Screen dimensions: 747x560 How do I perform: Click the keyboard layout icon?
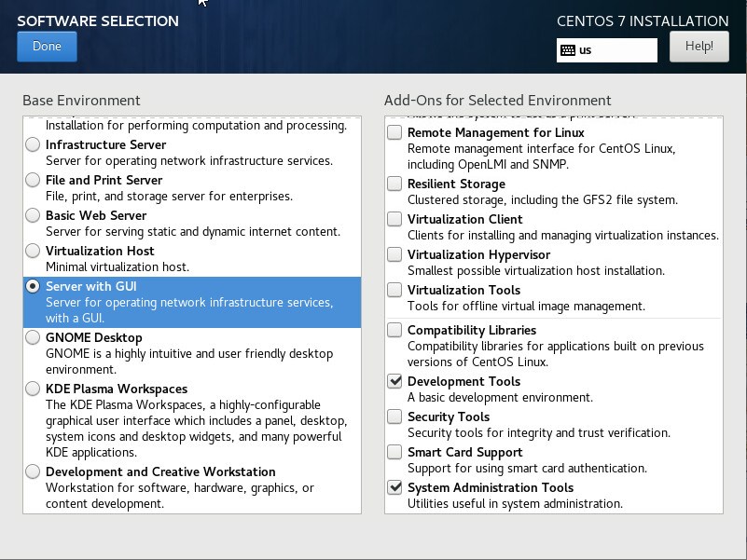click(x=568, y=50)
